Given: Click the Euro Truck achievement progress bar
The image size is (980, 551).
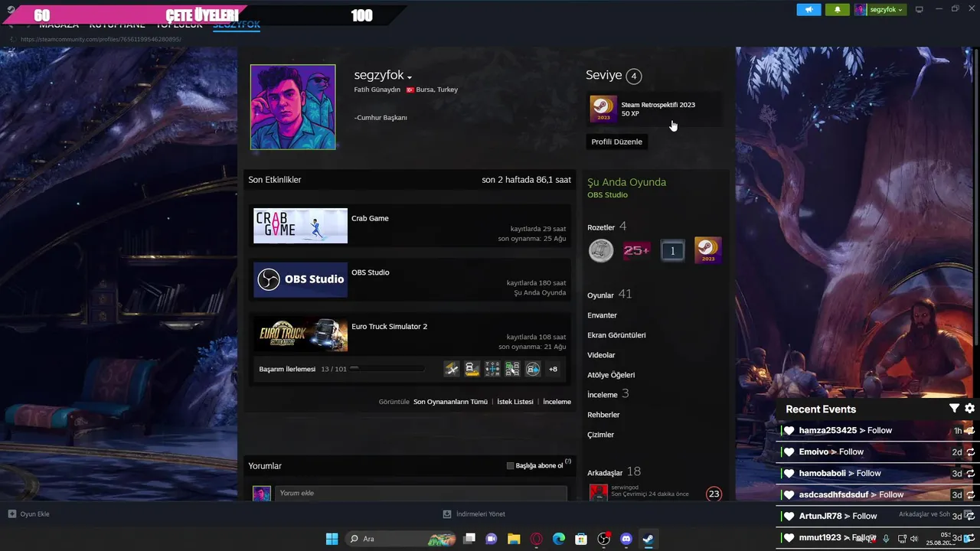Looking at the screenshot, I should (387, 369).
